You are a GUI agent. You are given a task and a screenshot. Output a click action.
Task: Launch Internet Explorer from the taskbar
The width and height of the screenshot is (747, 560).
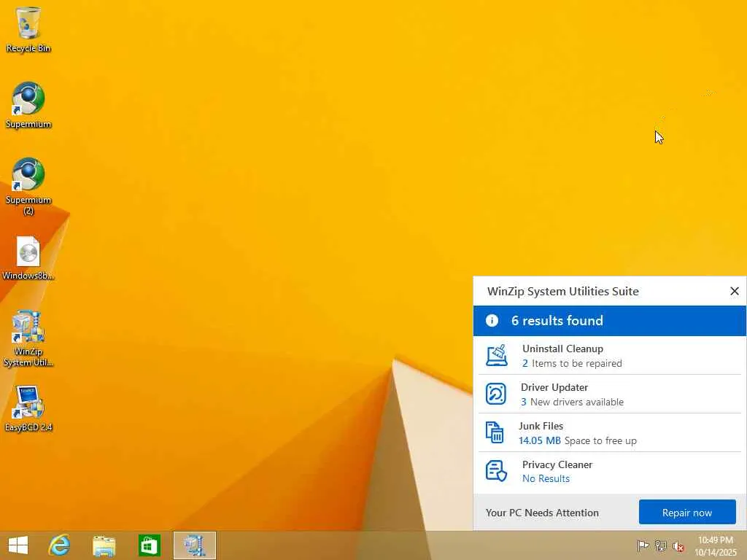pyautogui.click(x=60, y=545)
